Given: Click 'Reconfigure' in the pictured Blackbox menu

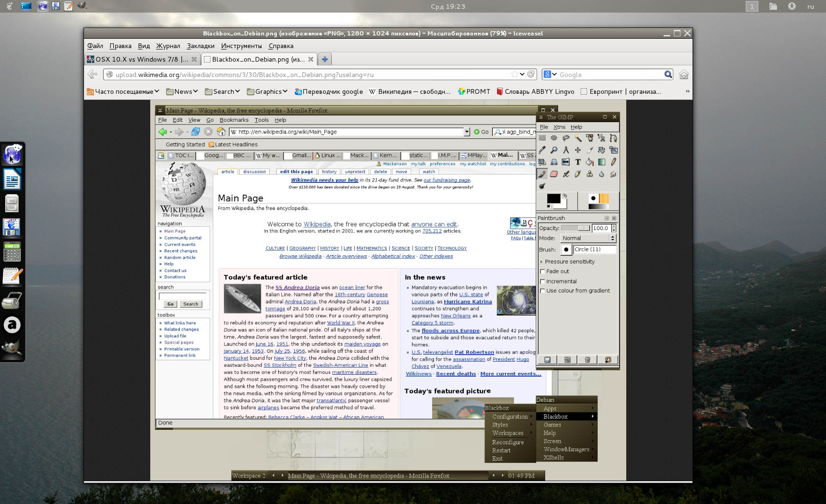Looking at the screenshot, I should (x=508, y=442).
